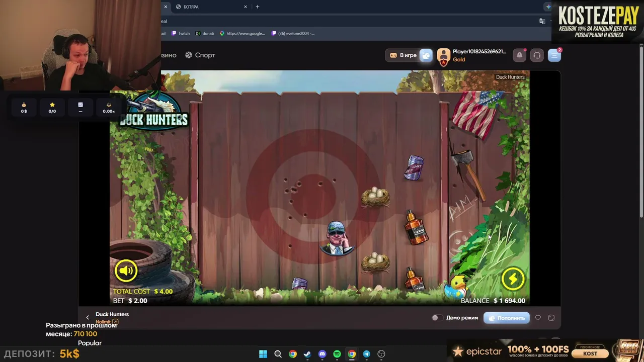Open the wallet icon next to В игре
The image size is (644, 362).
pyautogui.click(x=426, y=55)
